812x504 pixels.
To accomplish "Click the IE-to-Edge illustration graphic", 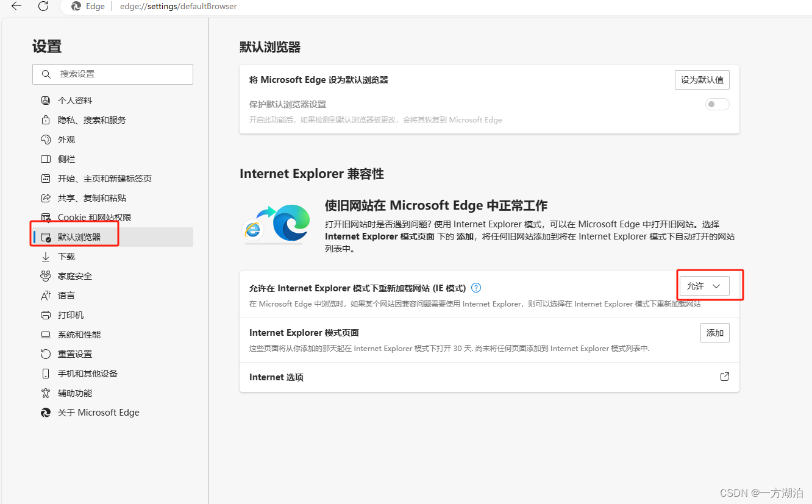I will 277,224.
